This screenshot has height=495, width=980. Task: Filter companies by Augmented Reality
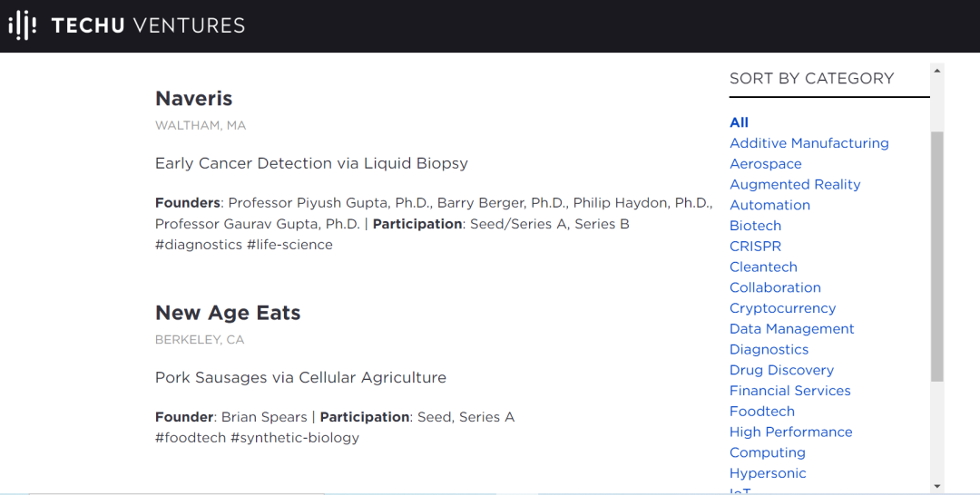(795, 184)
